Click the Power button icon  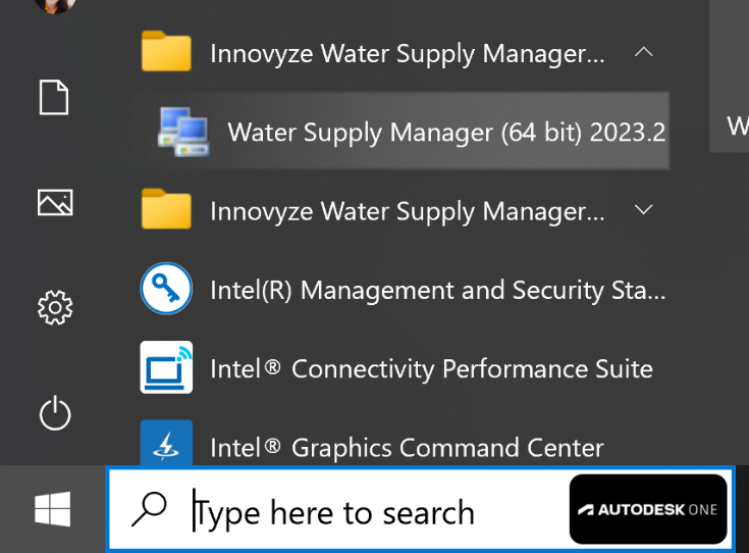[x=55, y=412]
